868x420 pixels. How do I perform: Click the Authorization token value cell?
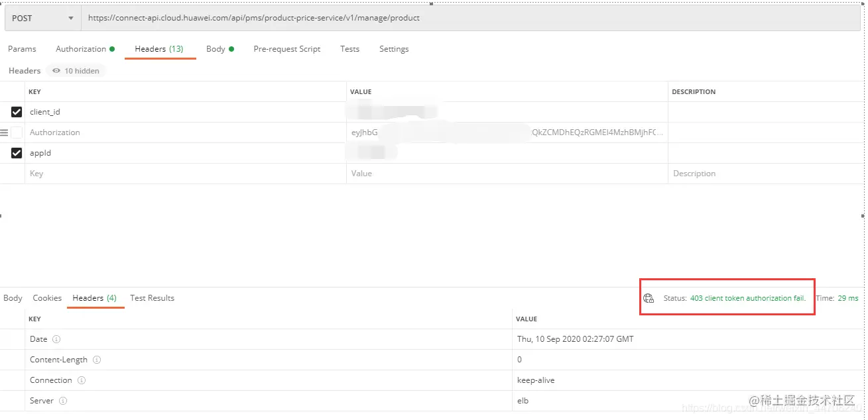(507, 132)
